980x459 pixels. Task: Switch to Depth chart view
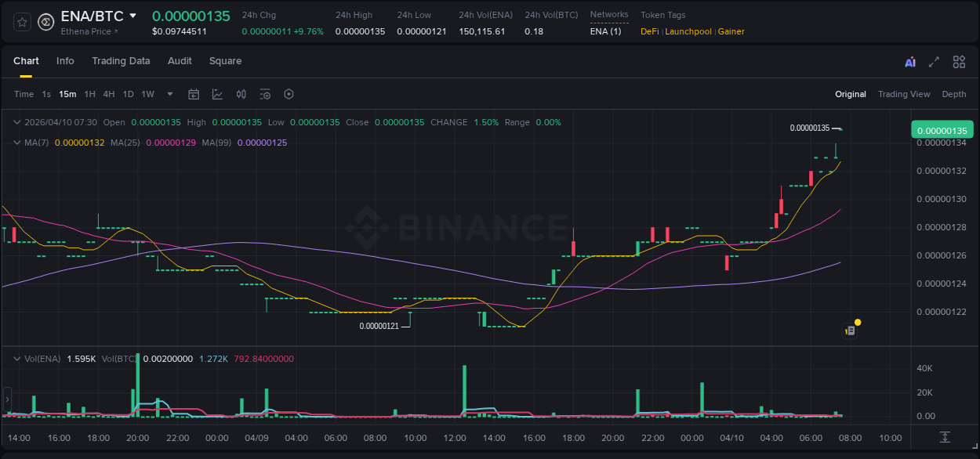coord(953,94)
